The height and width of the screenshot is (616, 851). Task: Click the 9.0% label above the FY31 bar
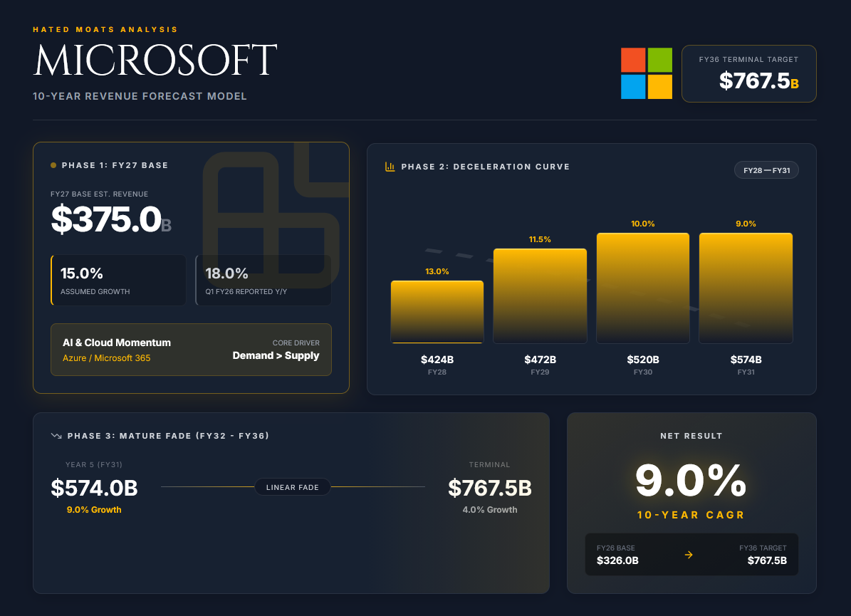[x=746, y=224]
